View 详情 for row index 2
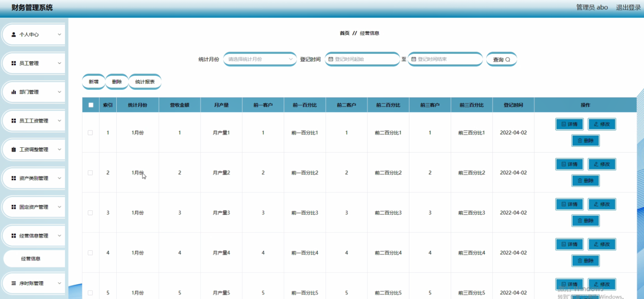 pyautogui.click(x=569, y=164)
